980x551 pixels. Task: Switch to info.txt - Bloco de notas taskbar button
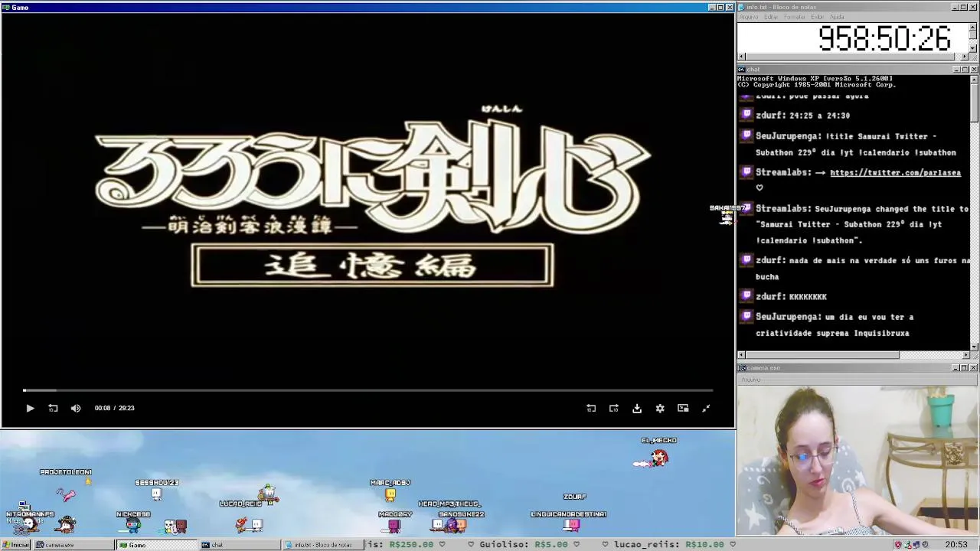[322, 545]
